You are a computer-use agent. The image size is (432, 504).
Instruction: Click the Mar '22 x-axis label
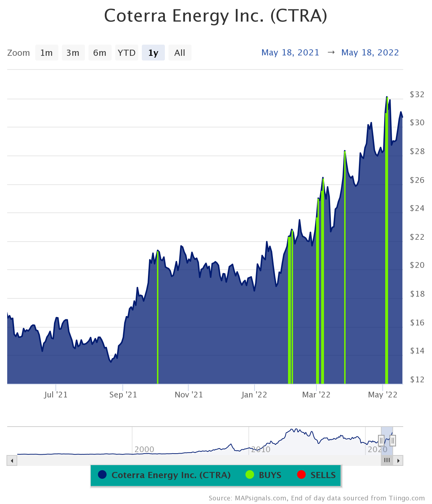[x=316, y=395]
